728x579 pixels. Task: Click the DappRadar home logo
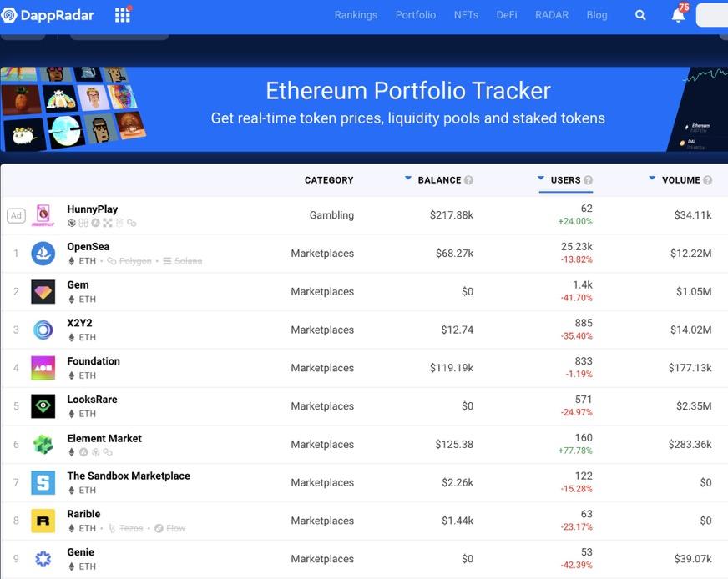coord(48,15)
